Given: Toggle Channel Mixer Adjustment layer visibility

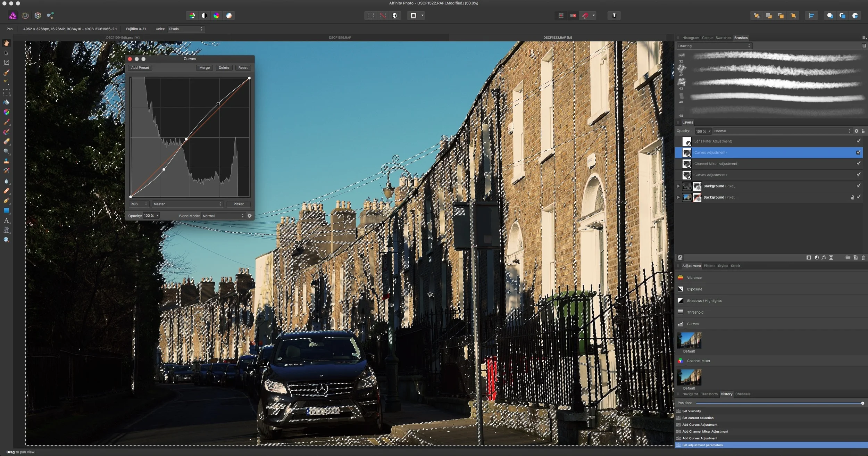Looking at the screenshot, I should click(858, 163).
